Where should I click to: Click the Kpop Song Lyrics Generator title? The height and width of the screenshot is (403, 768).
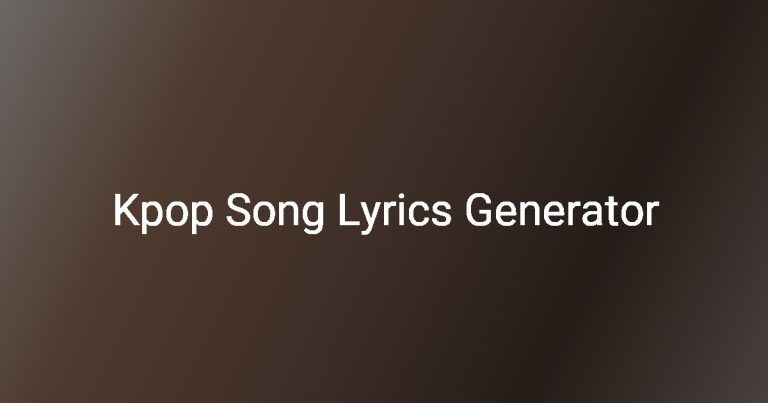(x=386, y=212)
